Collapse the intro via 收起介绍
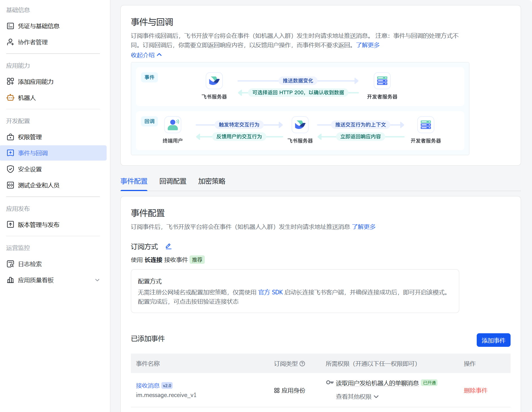 point(146,55)
